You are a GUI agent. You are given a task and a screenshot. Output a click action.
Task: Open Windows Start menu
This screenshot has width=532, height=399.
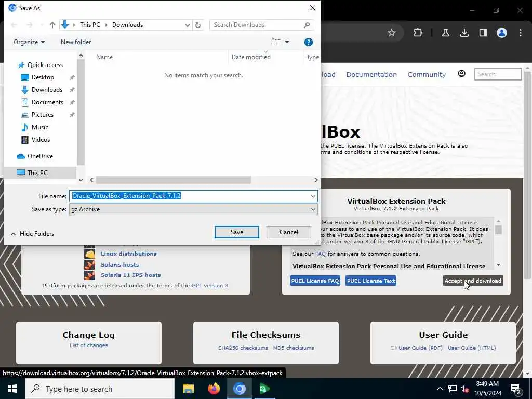(12, 389)
